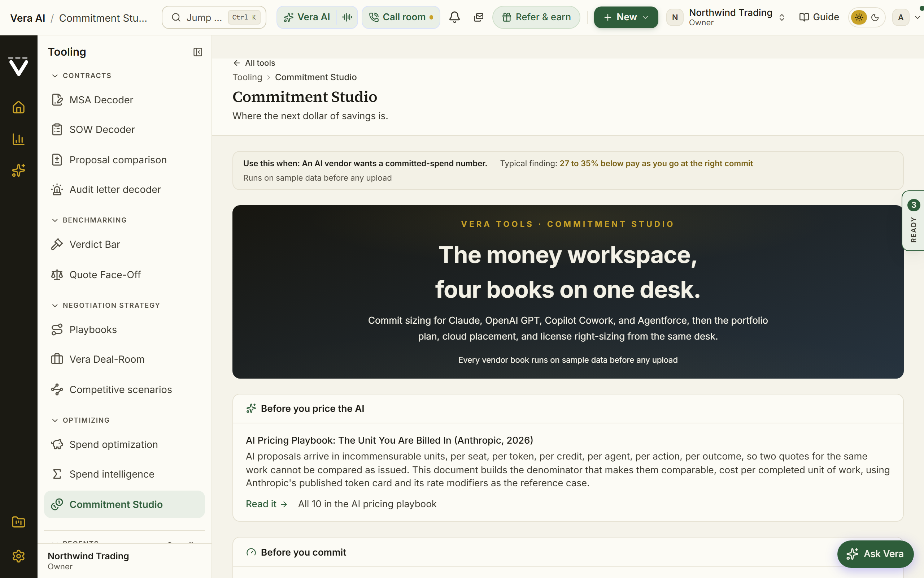Click Refer & earn button

click(x=536, y=17)
